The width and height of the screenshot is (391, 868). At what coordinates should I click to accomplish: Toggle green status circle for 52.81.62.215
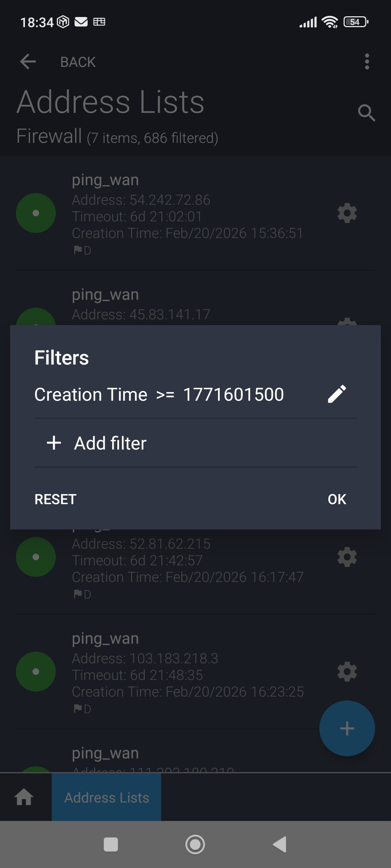click(x=36, y=557)
